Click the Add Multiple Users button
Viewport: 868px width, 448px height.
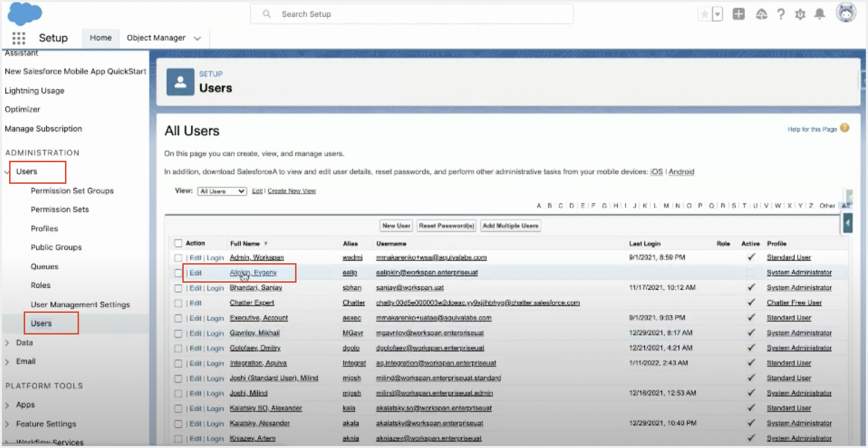click(511, 226)
